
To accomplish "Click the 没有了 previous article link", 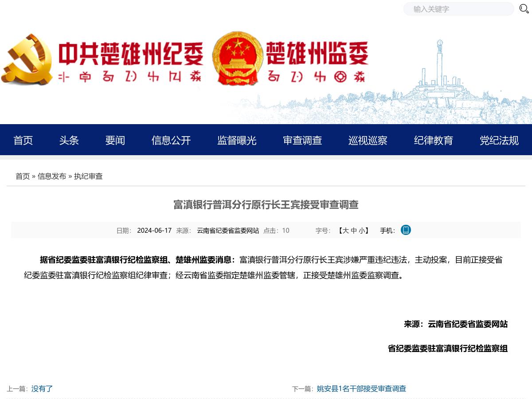I will tap(42, 388).
